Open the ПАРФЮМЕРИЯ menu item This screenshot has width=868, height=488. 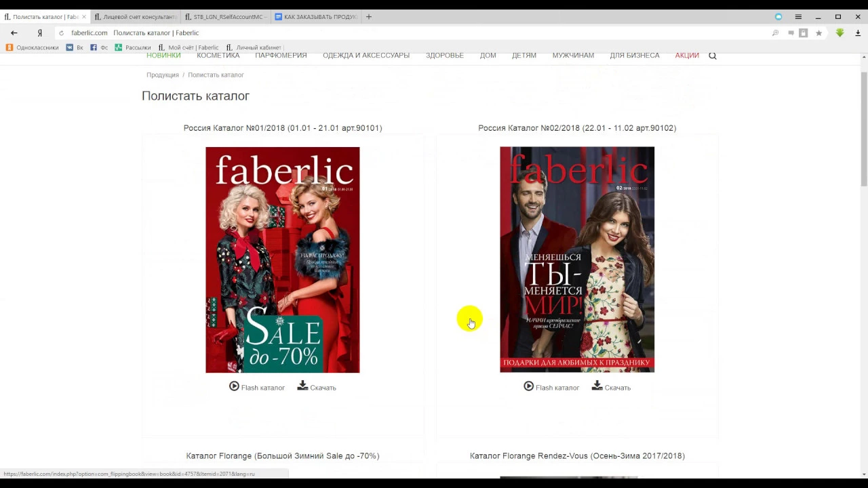click(281, 56)
